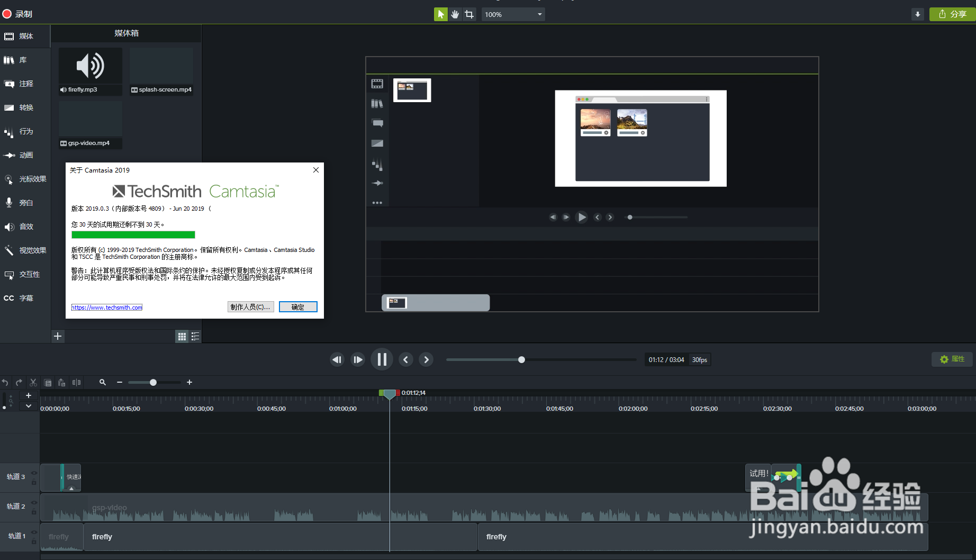Click the Play button inside the preview video
The height and width of the screenshot is (560, 976).
click(x=581, y=217)
